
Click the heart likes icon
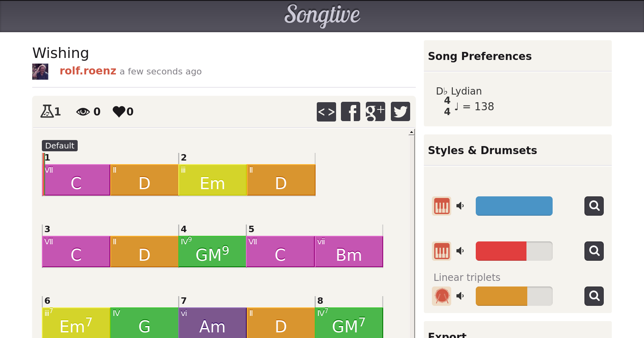119,111
